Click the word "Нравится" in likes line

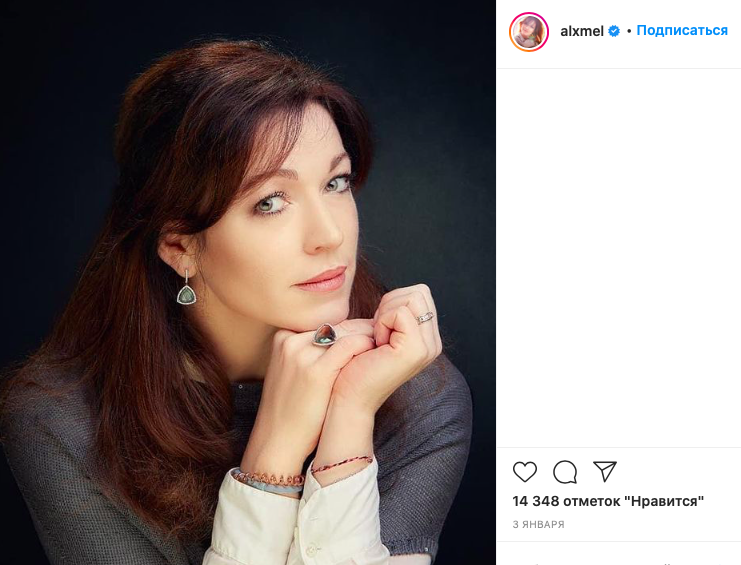click(666, 501)
